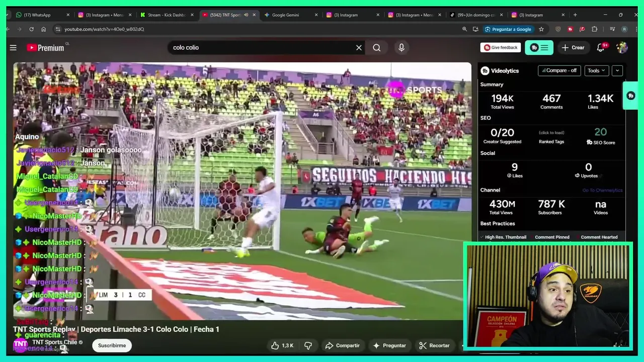
Task: Open the Chrome extensions puzzle icon
Action: tap(594, 29)
